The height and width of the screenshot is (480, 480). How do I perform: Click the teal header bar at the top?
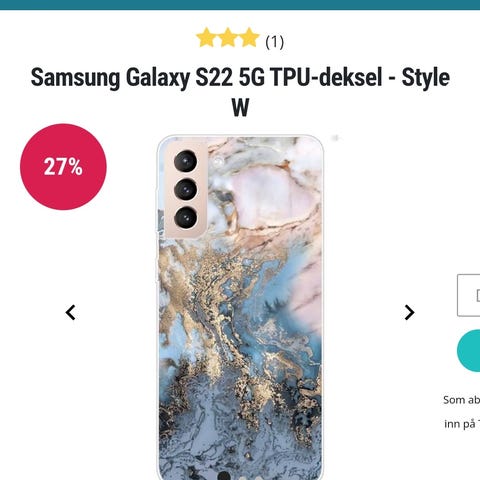click(240, 5)
